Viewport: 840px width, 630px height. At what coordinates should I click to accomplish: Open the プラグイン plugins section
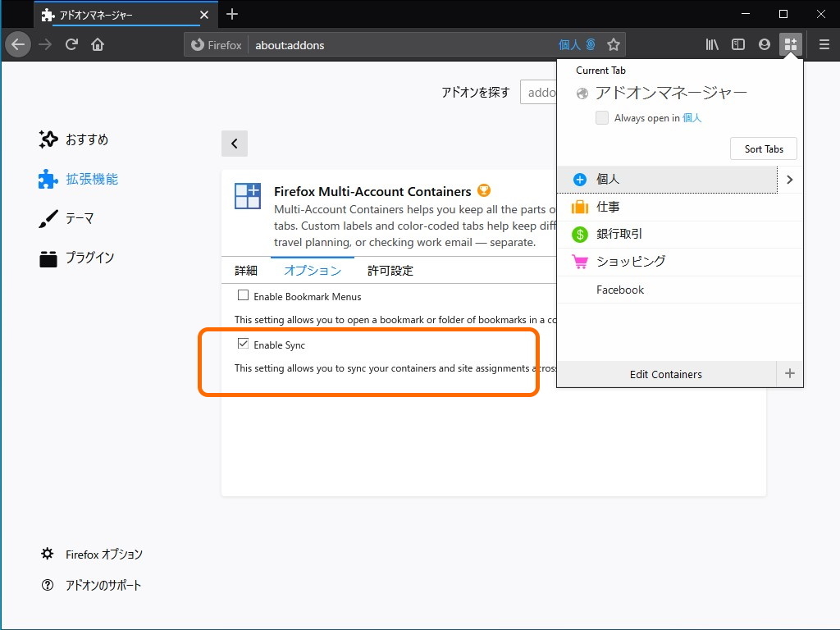click(76, 258)
